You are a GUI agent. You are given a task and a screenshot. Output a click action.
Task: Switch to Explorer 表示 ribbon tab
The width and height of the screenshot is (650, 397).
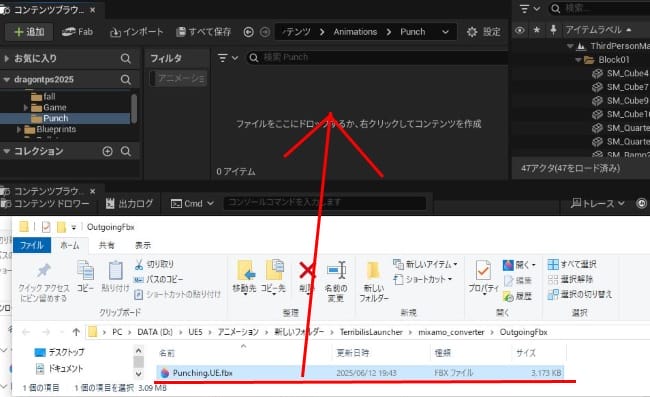(x=143, y=245)
